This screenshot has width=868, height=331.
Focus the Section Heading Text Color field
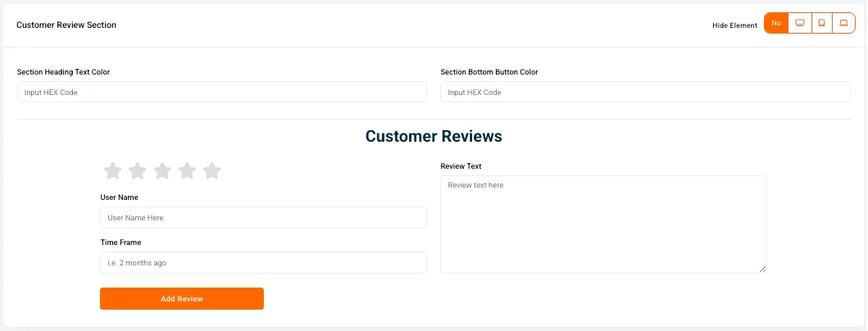222,92
